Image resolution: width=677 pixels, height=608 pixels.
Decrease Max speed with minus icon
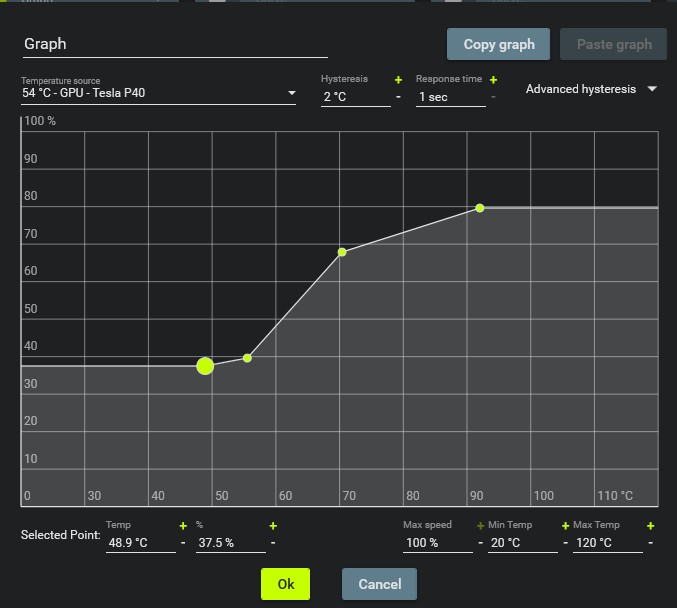point(480,543)
